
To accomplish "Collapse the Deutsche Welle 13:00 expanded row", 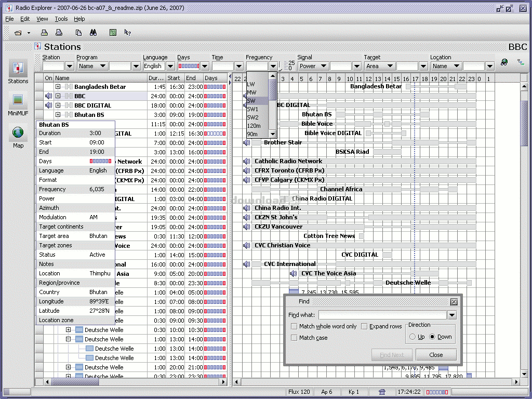I will coord(68,339).
